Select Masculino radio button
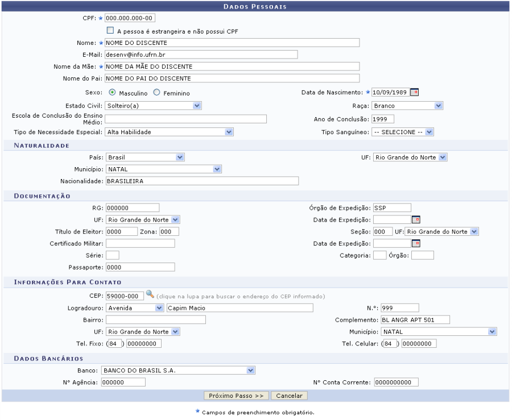This screenshot has height=420, width=512. 112,93
